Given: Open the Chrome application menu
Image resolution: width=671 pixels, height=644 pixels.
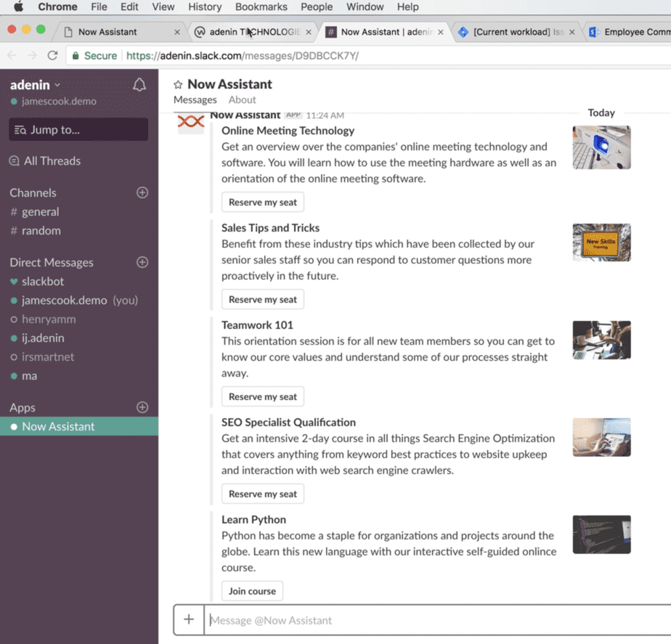Looking at the screenshot, I should [x=57, y=7].
